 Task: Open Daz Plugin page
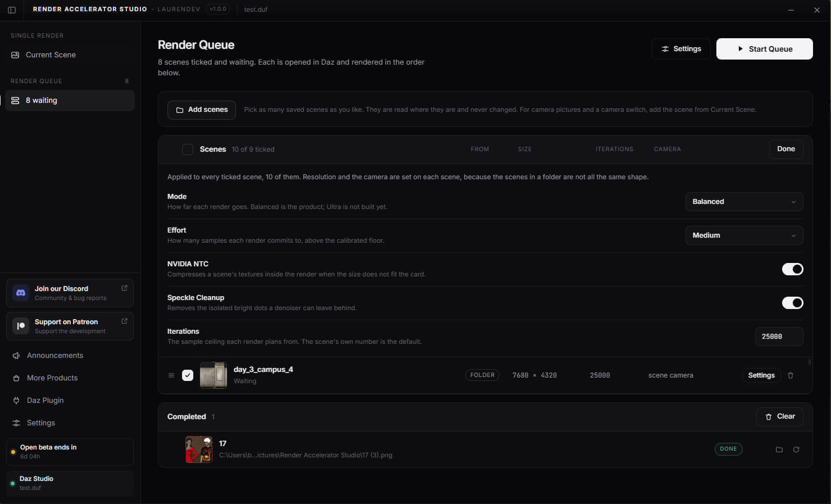click(70, 401)
